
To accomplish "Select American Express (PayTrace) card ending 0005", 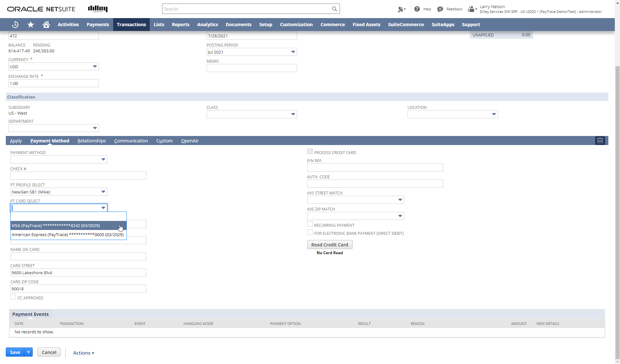I will point(69,234).
